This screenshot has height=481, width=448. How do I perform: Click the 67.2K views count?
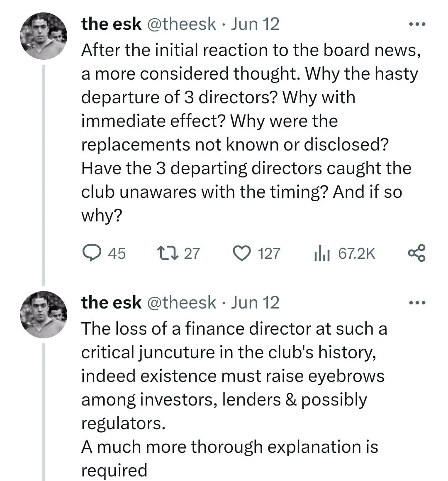(x=357, y=253)
